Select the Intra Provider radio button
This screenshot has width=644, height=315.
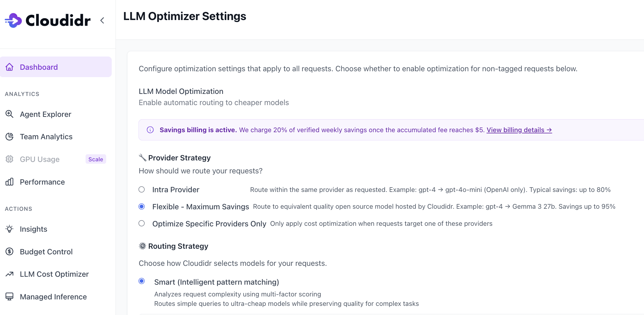point(142,190)
